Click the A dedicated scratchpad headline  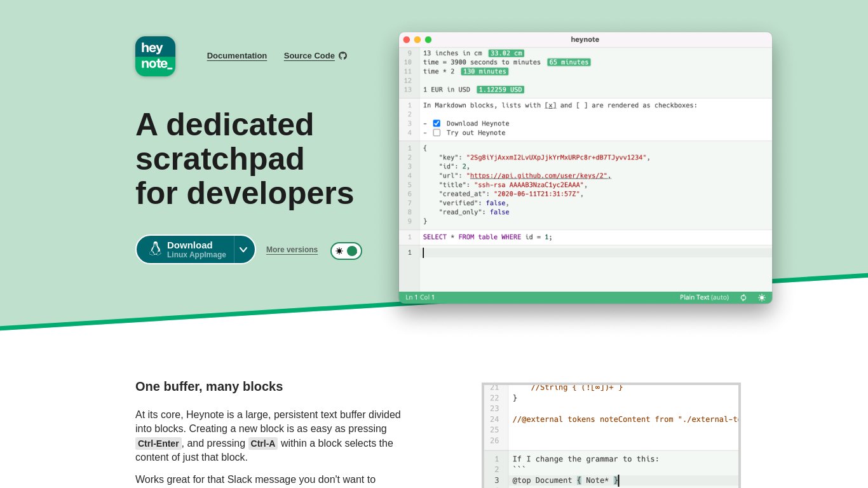pyautogui.click(x=245, y=159)
